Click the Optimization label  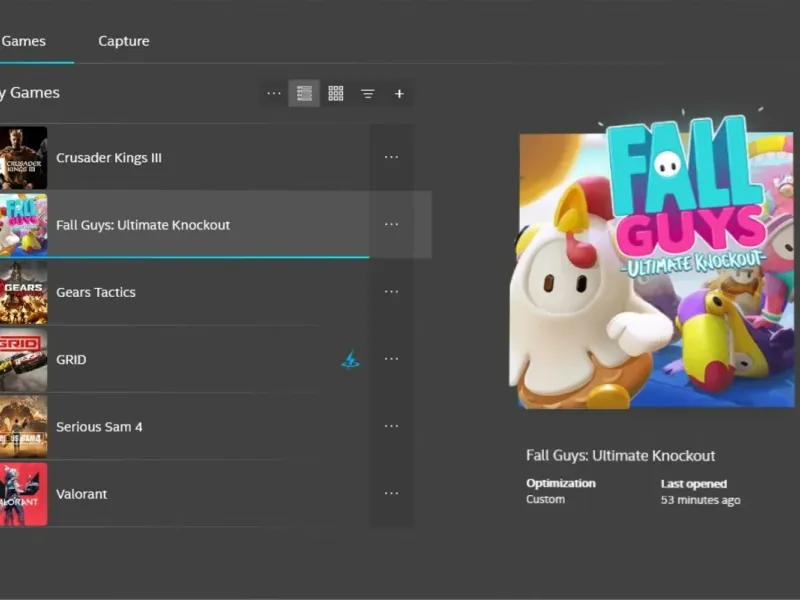point(561,483)
